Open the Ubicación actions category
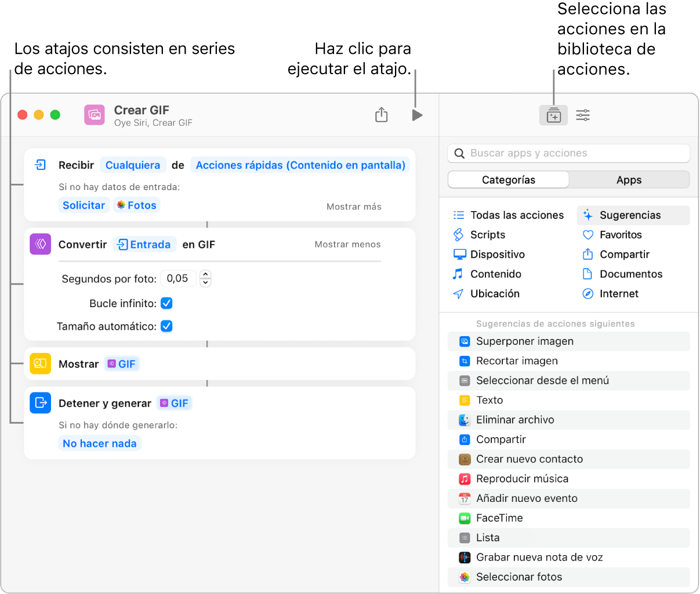700x594 pixels. (459, 294)
